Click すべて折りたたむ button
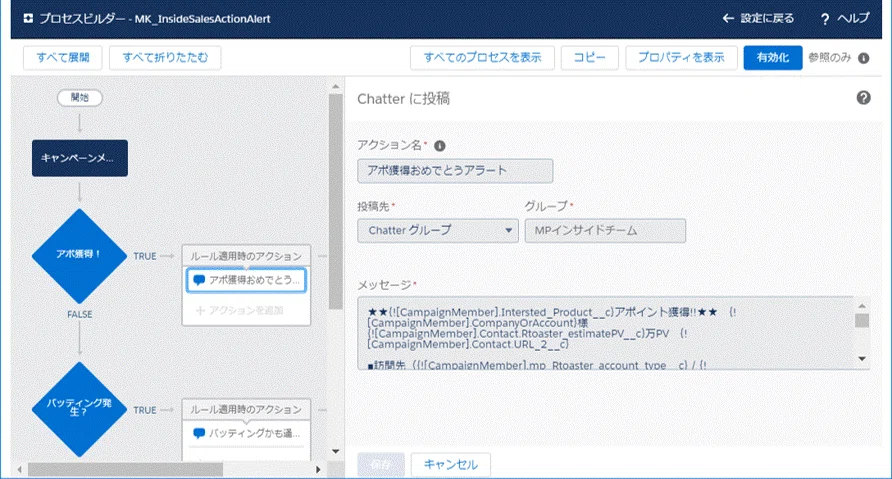The height and width of the screenshot is (479, 892). (165, 57)
